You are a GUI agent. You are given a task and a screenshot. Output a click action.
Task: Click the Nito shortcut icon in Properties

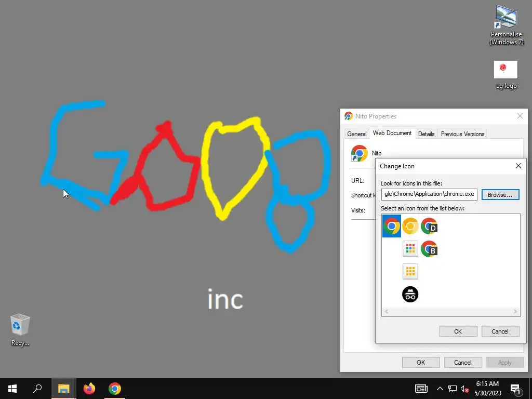[x=360, y=153]
